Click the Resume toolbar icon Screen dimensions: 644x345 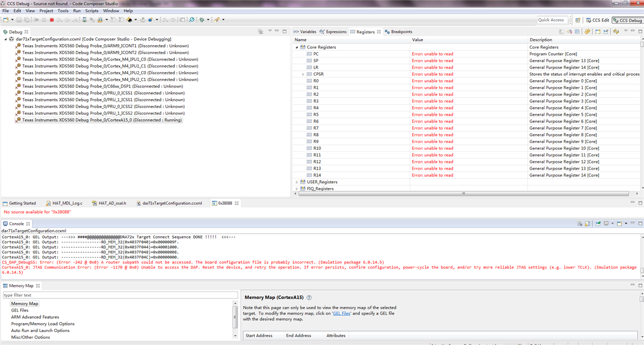coord(36,20)
